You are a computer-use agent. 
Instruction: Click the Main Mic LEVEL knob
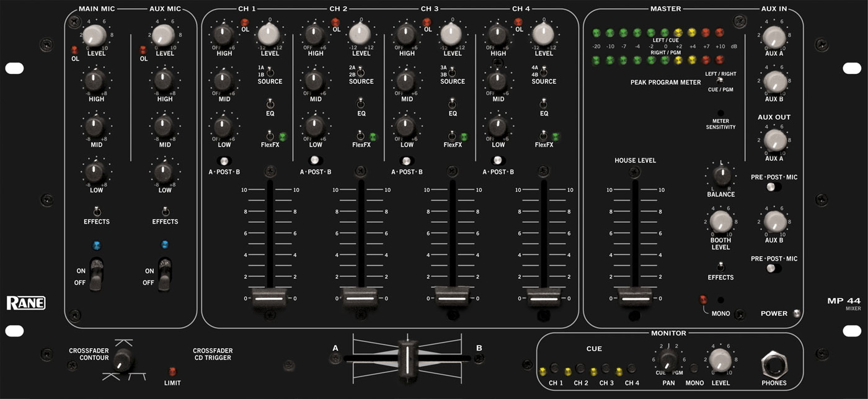tap(95, 35)
